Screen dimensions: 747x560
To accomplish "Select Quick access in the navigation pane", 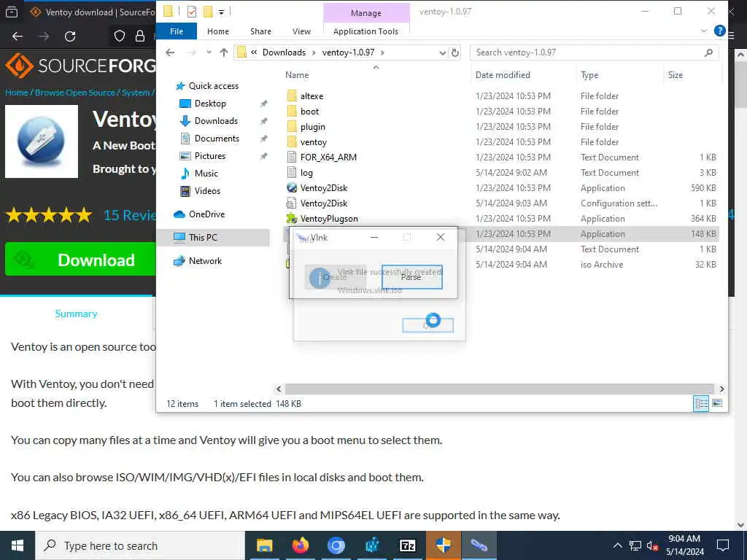I will point(214,86).
